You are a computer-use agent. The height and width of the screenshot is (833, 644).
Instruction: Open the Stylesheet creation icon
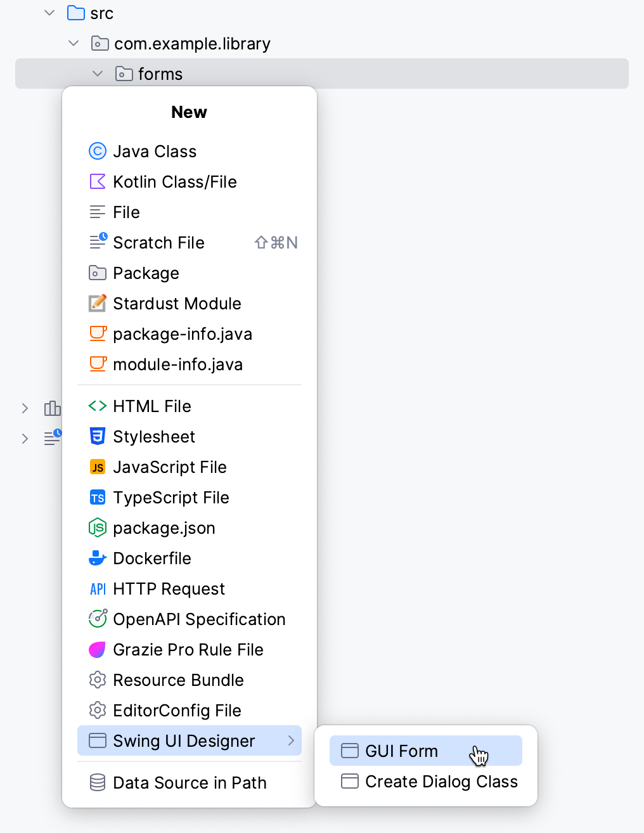(98, 436)
